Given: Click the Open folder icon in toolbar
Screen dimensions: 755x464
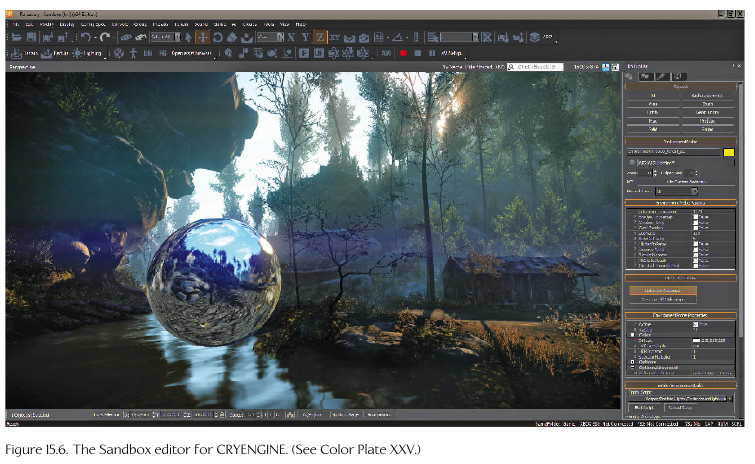Looking at the screenshot, I should (17, 37).
